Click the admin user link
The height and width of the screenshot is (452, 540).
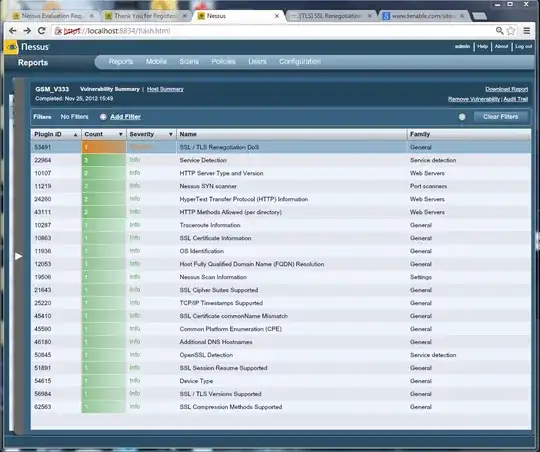coord(462,47)
